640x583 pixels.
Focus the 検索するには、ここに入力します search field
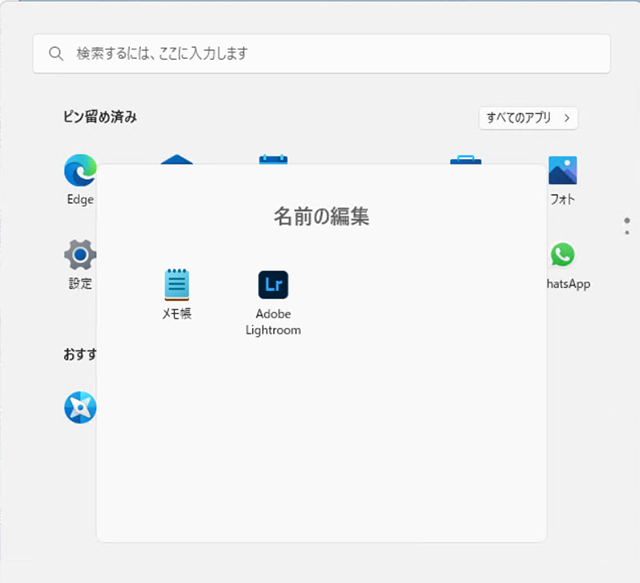(x=320, y=53)
